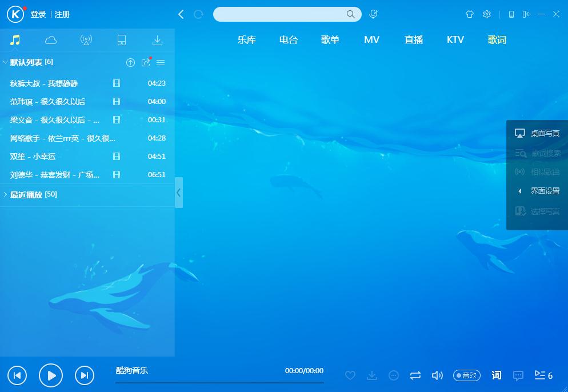
Task: Select the local music note tab
Action: coord(15,40)
